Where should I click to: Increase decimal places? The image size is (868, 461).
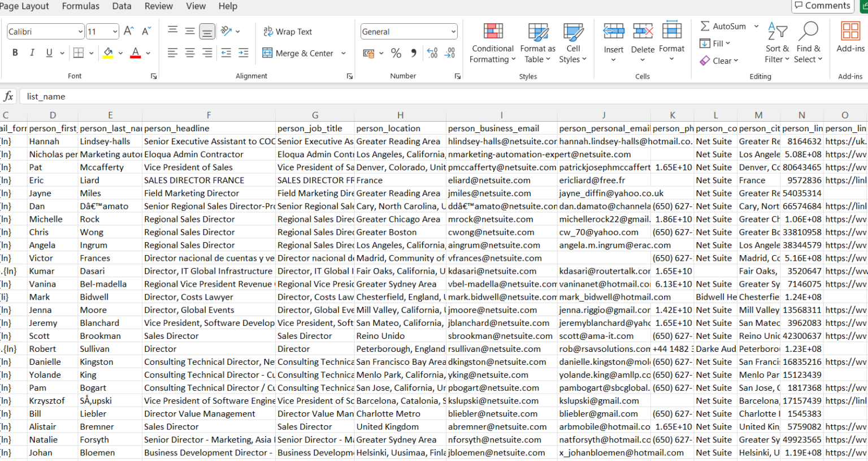432,53
